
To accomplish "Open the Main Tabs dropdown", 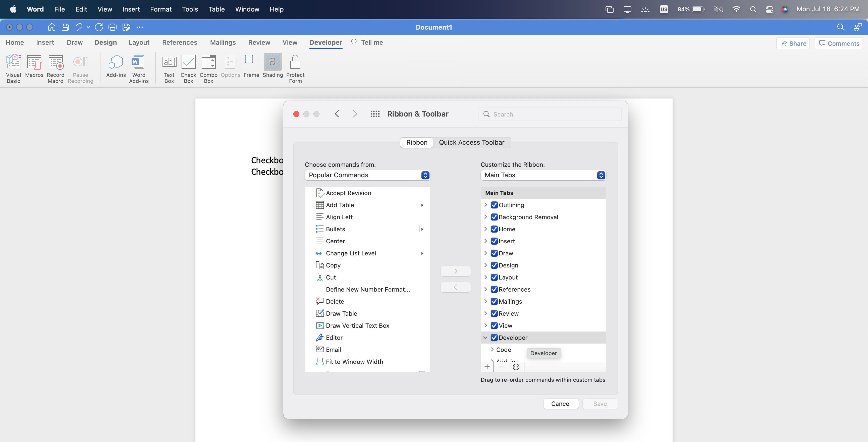I will click(x=543, y=175).
